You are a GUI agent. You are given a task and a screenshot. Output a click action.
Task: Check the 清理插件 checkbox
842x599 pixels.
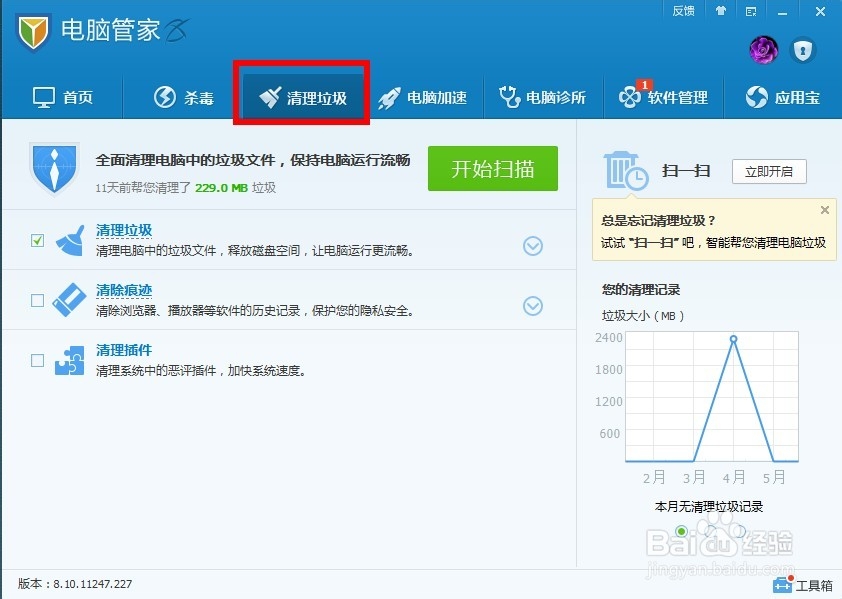pyautogui.click(x=37, y=360)
